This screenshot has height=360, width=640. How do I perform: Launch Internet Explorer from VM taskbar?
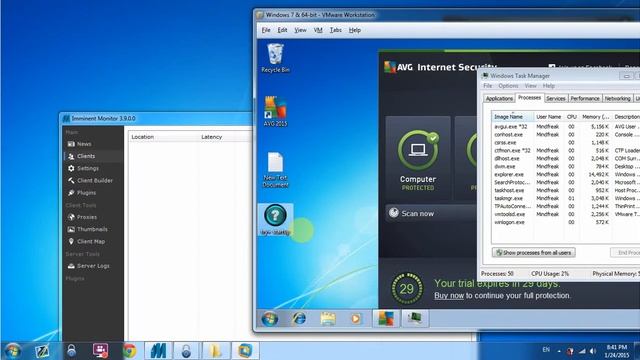tap(299, 318)
